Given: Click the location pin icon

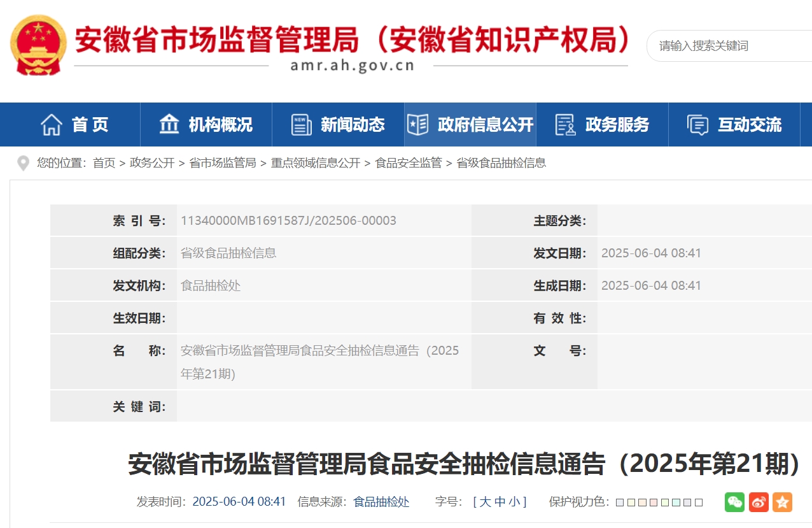Looking at the screenshot, I should 23,164.
